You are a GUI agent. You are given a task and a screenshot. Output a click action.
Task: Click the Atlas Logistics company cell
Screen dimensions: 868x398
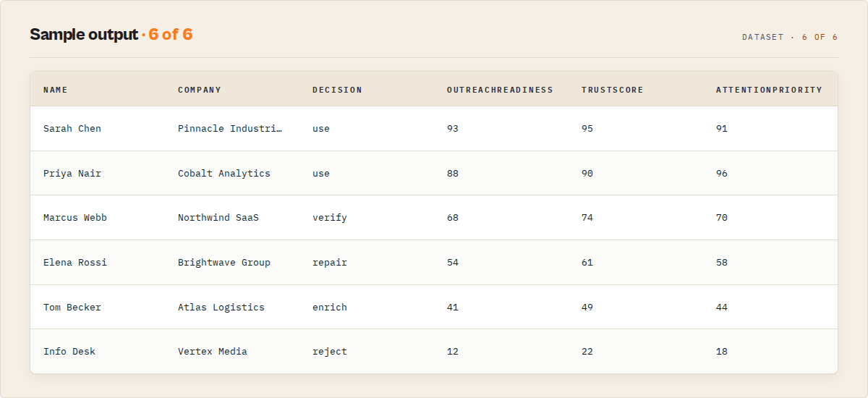point(221,308)
